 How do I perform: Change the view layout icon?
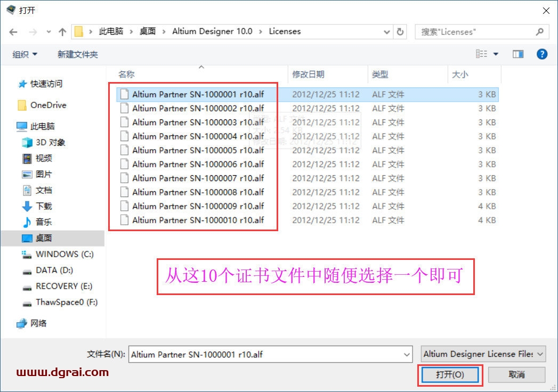coord(481,54)
